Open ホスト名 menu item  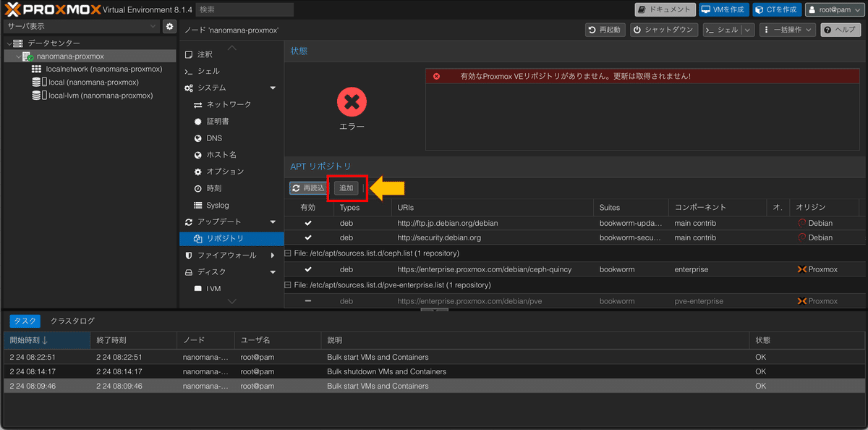point(231,155)
